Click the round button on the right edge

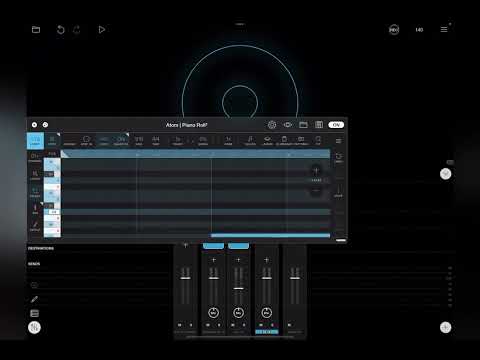[446, 174]
